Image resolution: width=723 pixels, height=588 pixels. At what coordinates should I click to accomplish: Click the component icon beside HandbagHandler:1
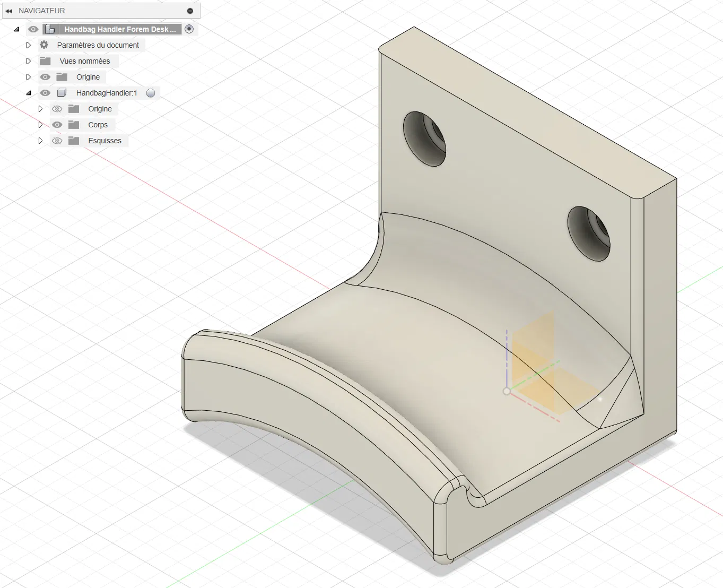click(62, 93)
